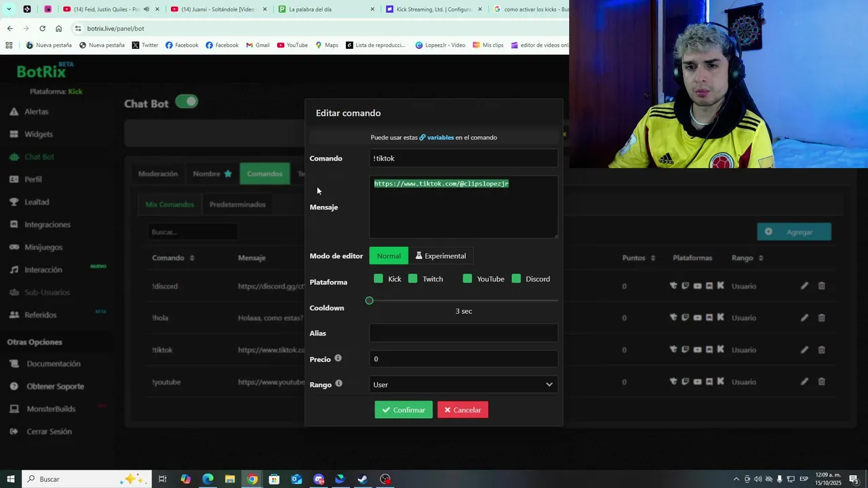This screenshot has width=868, height=488.
Task: Edit the !discord command with pencil icon
Action: click(x=804, y=286)
